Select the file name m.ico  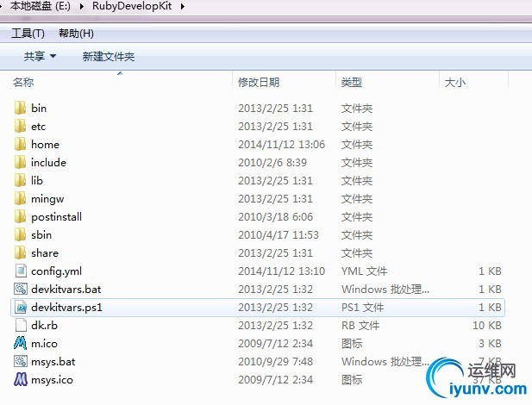coord(45,344)
